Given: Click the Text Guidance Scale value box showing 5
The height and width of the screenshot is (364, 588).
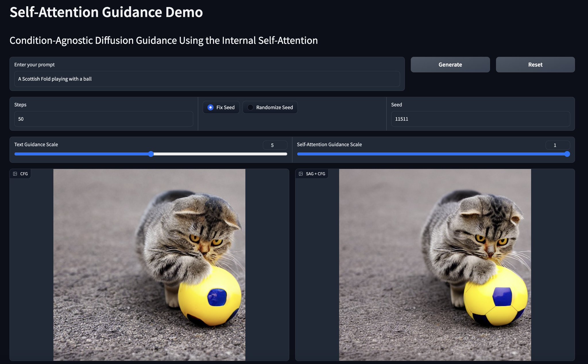Looking at the screenshot, I should [x=275, y=145].
